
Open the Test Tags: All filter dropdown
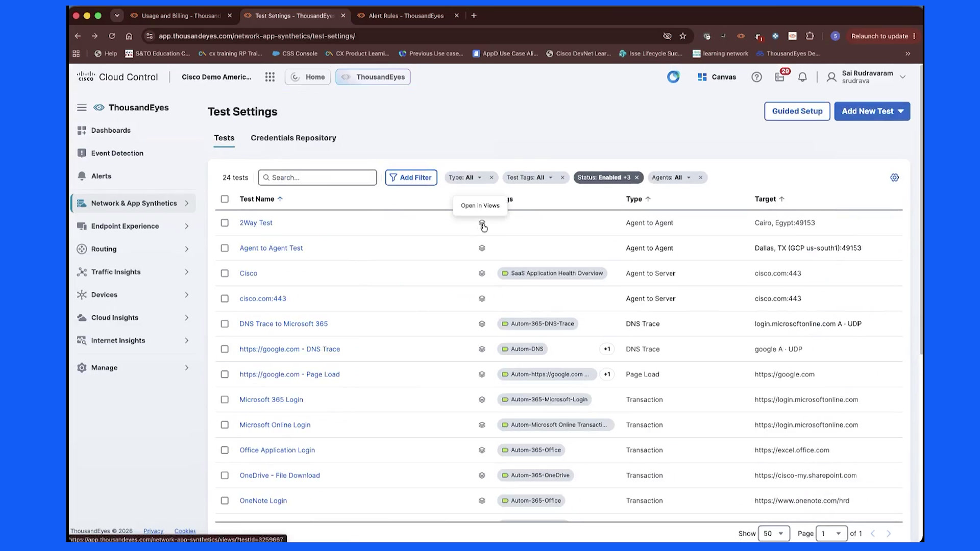[530, 178]
